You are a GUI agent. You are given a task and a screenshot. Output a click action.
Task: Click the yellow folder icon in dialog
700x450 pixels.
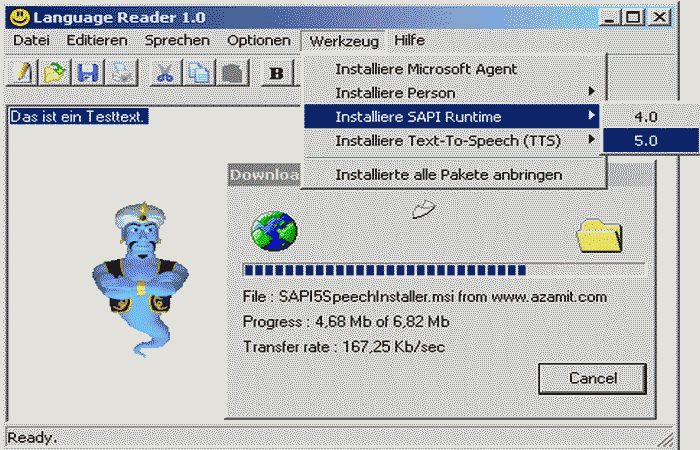600,235
